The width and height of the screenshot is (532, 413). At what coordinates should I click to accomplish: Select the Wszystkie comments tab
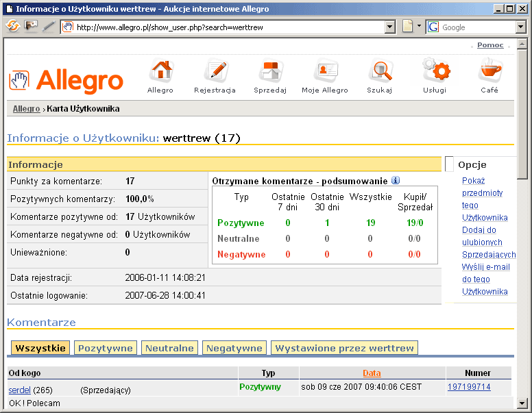click(x=40, y=348)
